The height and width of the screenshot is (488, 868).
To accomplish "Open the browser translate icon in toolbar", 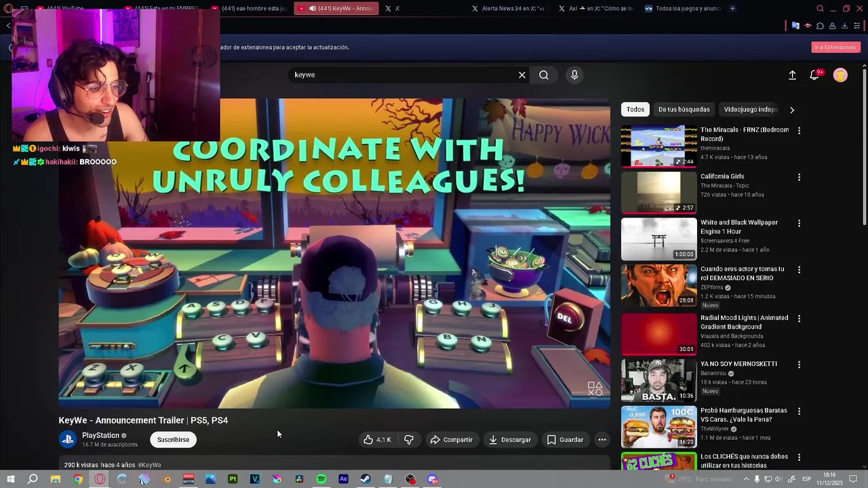I will coord(795,26).
